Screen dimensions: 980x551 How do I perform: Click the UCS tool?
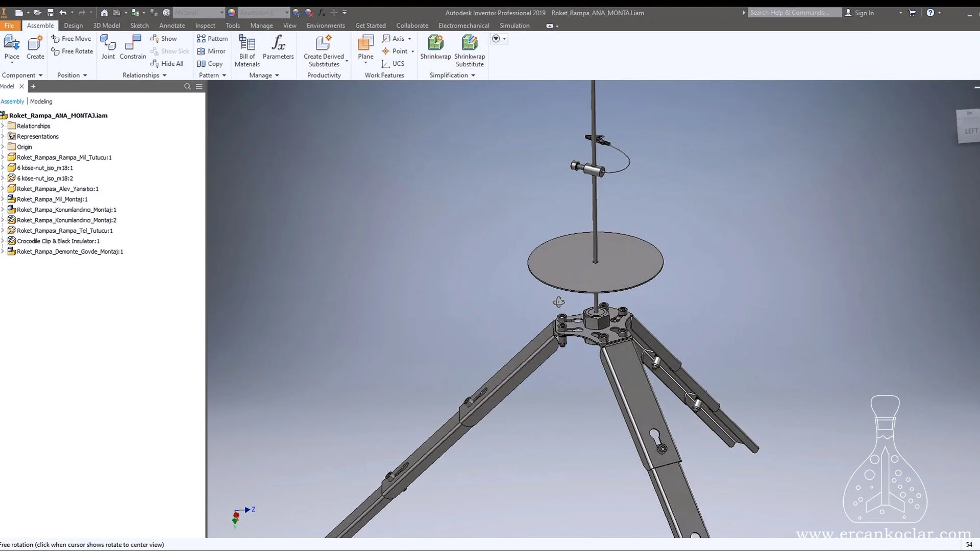[x=393, y=64]
